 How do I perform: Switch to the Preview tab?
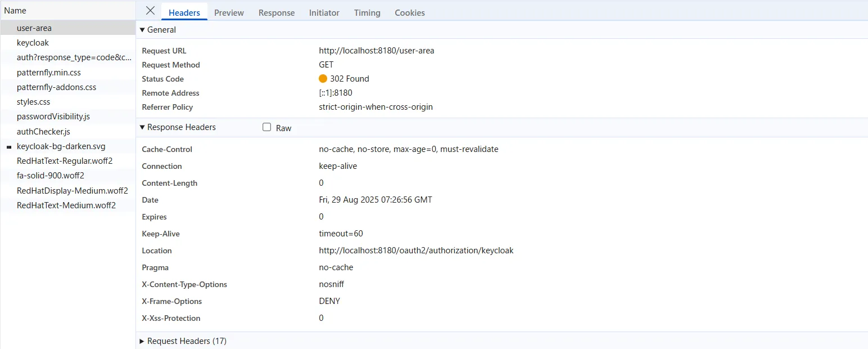[229, 12]
